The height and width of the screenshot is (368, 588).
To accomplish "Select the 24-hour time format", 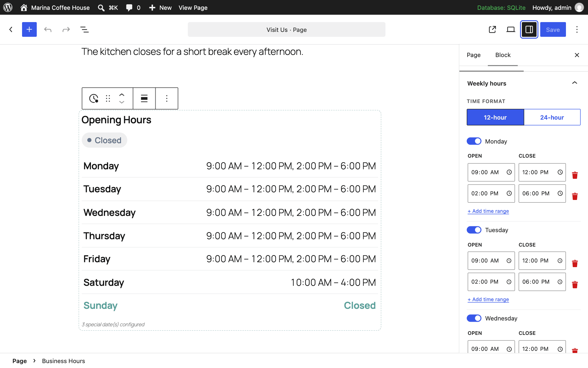I will click(552, 117).
